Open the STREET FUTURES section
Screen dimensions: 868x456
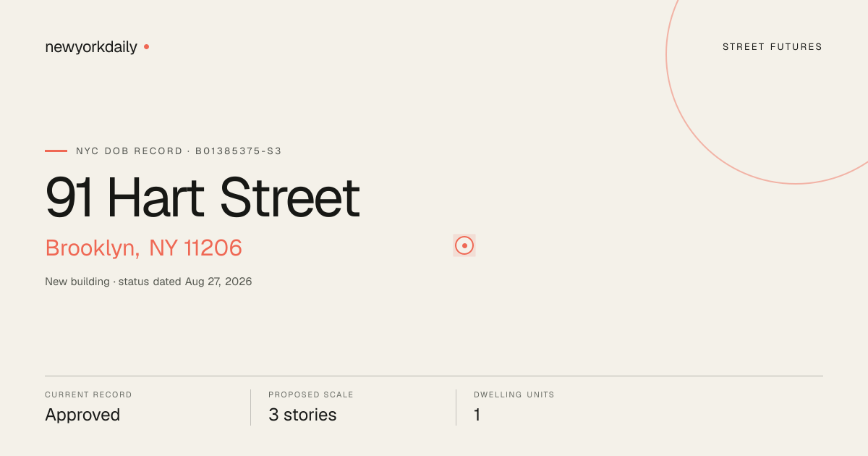pyautogui.click(x=773, y=47)
